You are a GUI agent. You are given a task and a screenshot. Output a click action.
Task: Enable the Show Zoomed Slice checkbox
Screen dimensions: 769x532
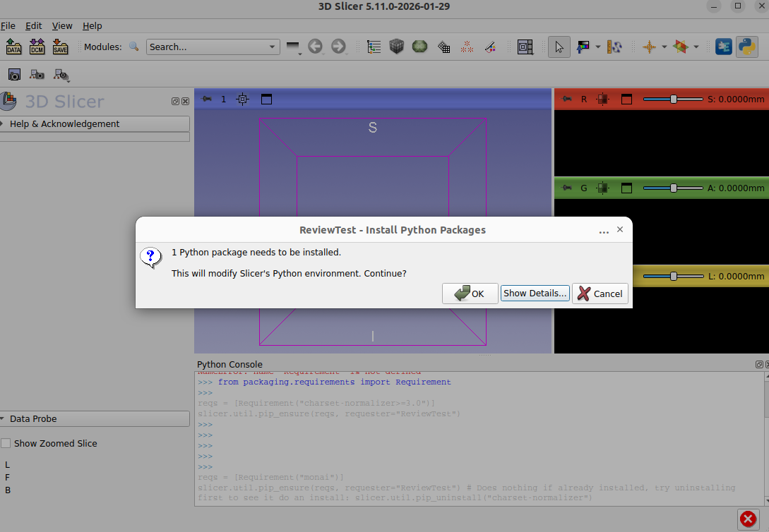coord(6,444)
